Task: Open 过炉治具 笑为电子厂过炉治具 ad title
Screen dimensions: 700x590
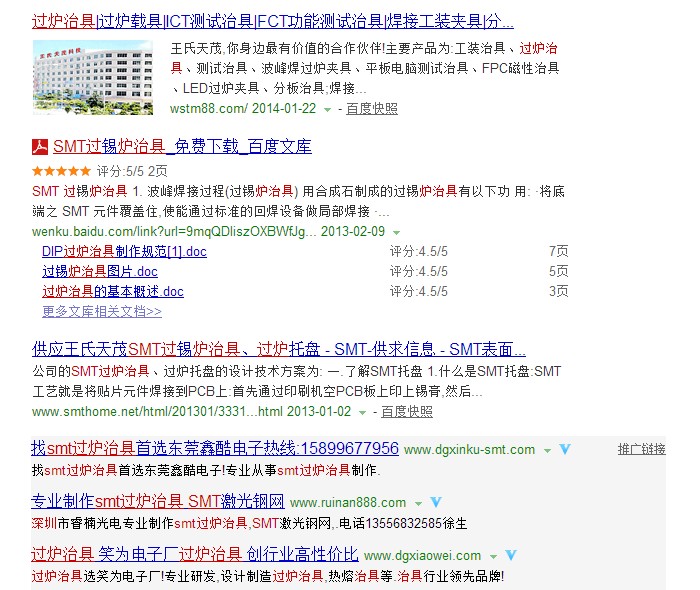Action: (195, 554)
